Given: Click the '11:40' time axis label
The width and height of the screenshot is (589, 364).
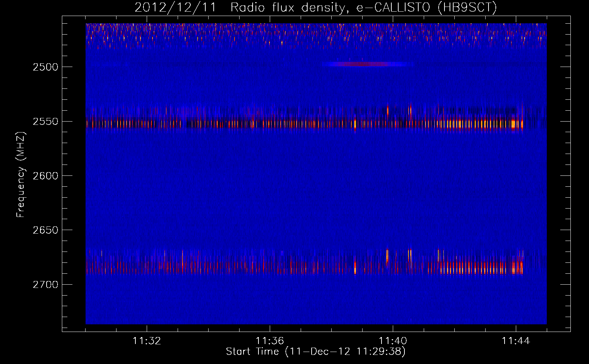Looking at the screenshot, I should [393, 341].
